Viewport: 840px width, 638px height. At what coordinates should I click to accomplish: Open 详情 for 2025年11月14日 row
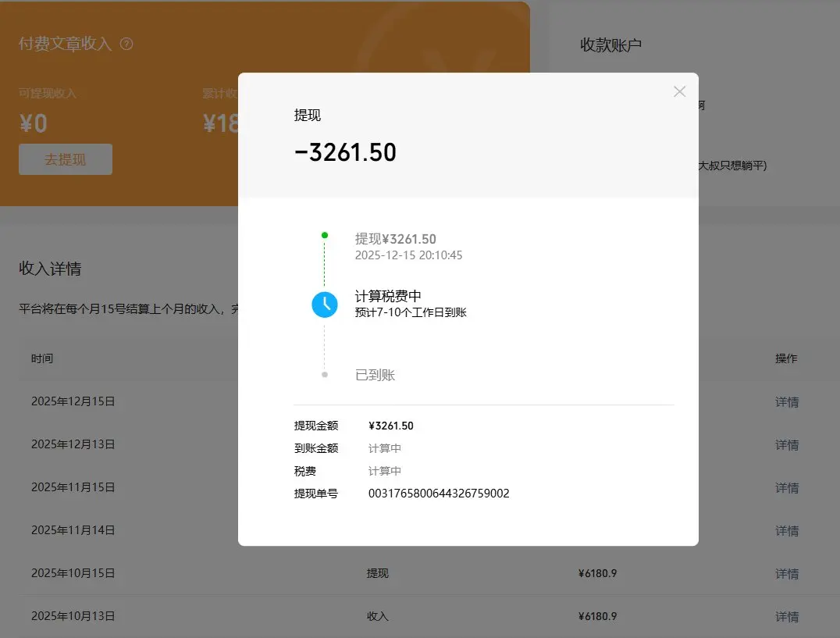pos(786,530)
